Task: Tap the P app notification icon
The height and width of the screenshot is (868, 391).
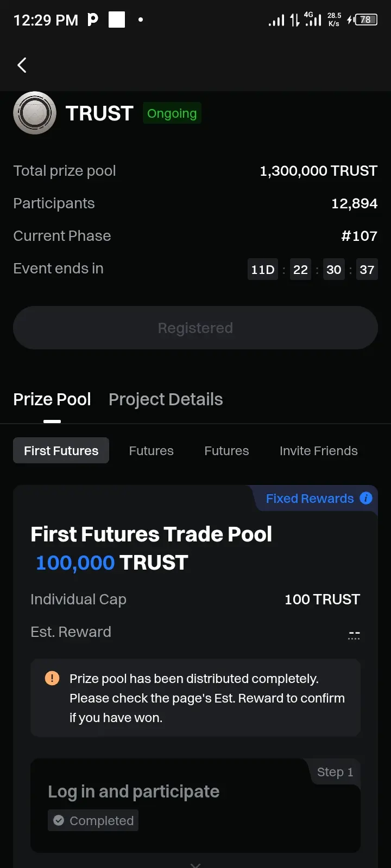Action: (93, 20)
